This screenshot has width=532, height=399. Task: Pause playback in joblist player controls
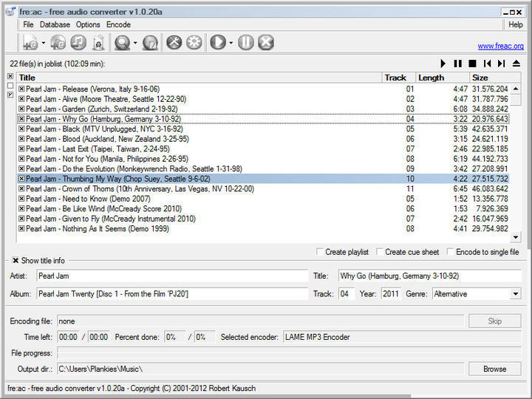[457, 64]
